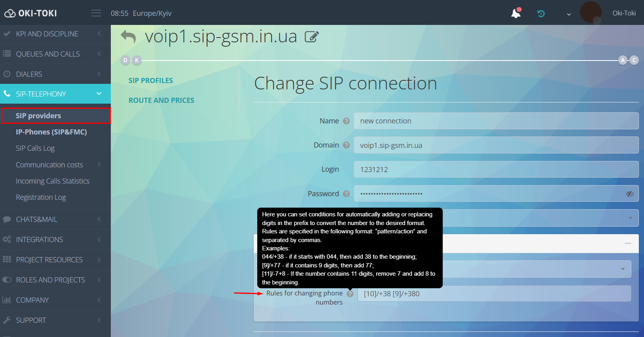Click the Login input field

coord(496,169)
